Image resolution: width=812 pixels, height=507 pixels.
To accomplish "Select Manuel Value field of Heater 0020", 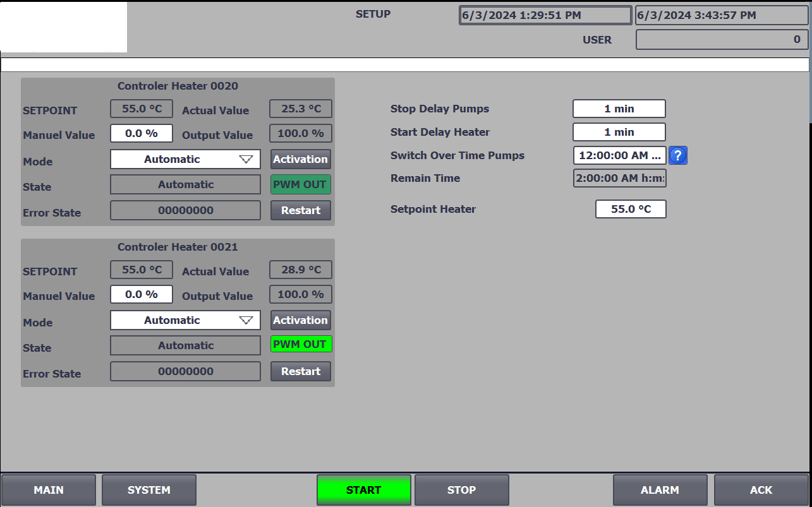I will pyautogui.click(x=142, y=133).
